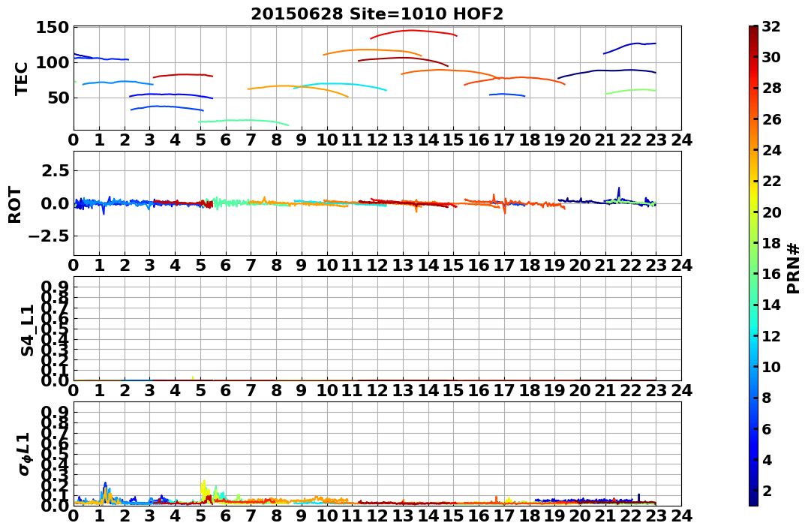Viewport: 808px width, 532px height.
Task: Click colorbar tick label '28'
Action: point(771,88)
